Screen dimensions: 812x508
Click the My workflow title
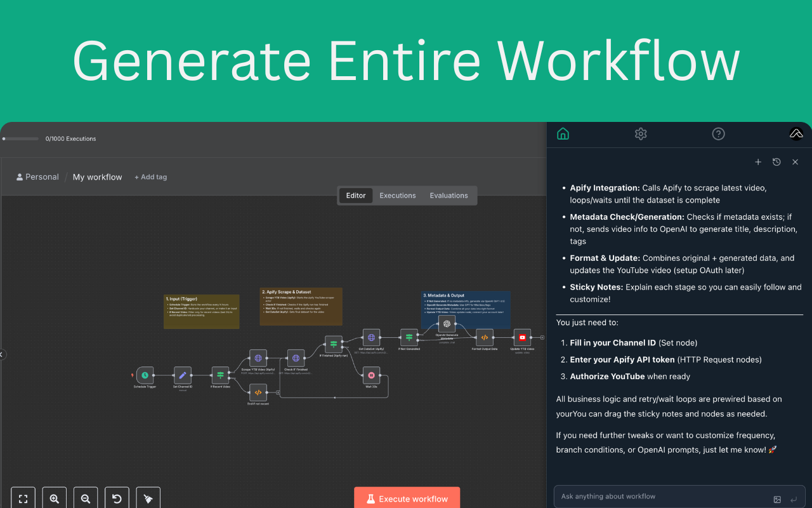[x=97, y=177]
